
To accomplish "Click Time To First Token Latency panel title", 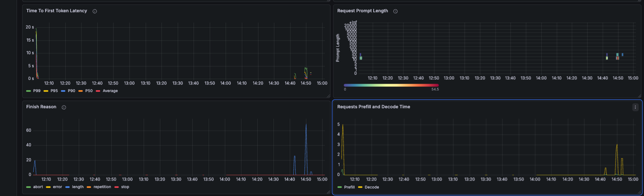I will pyautogui.click(x=57, y=11).
